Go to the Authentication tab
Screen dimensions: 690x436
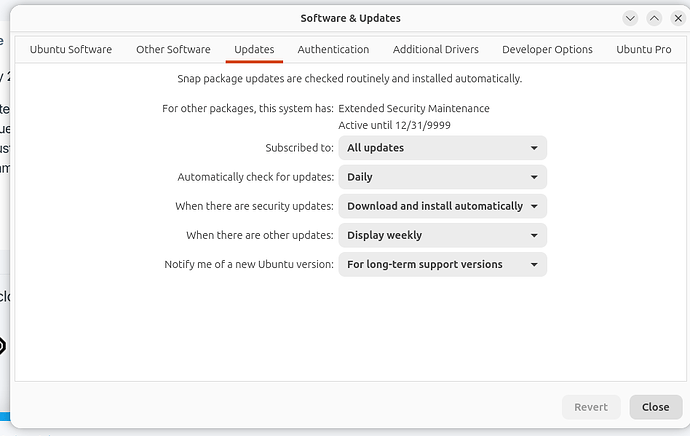[x=333, y=49]
